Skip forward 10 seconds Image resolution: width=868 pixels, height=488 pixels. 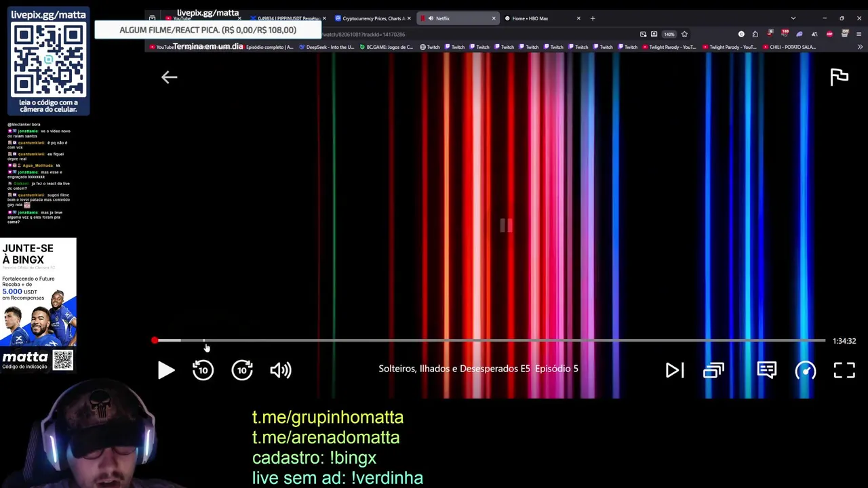coord(242,370)
